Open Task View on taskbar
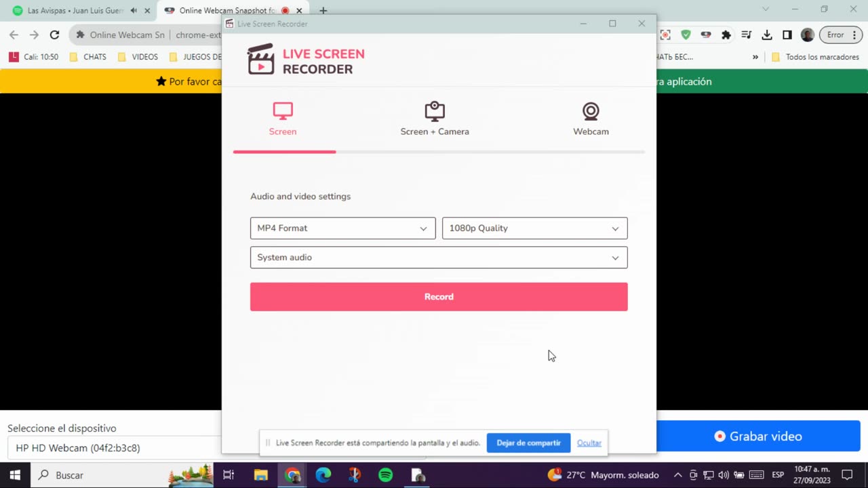 (x=229, y=475)
